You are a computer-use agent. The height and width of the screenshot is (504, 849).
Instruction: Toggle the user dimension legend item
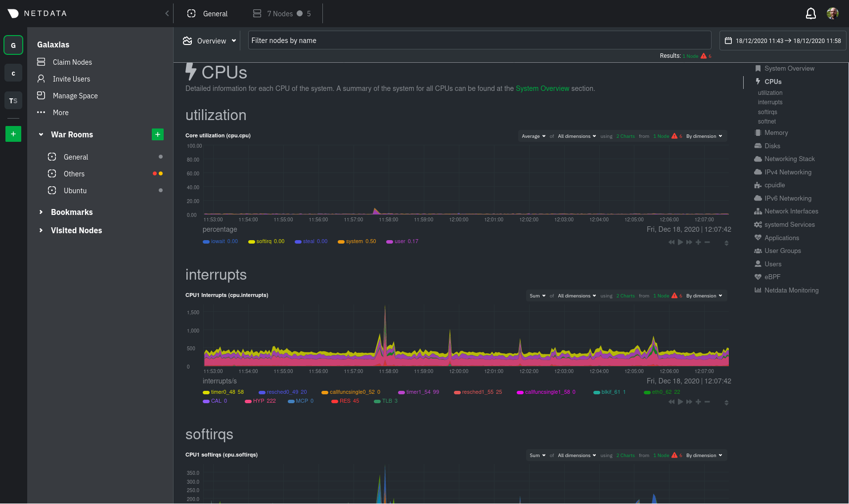(x=402, y=242)
